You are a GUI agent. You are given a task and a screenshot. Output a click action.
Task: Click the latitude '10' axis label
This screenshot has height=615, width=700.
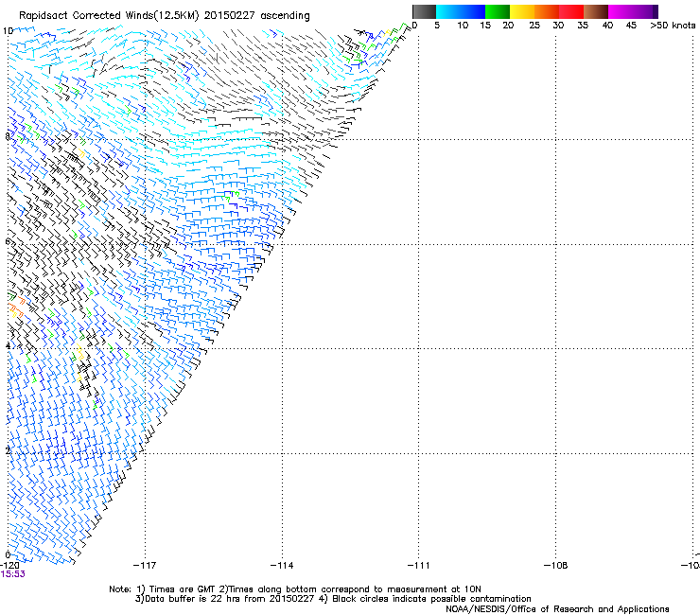tap(8, 31)
